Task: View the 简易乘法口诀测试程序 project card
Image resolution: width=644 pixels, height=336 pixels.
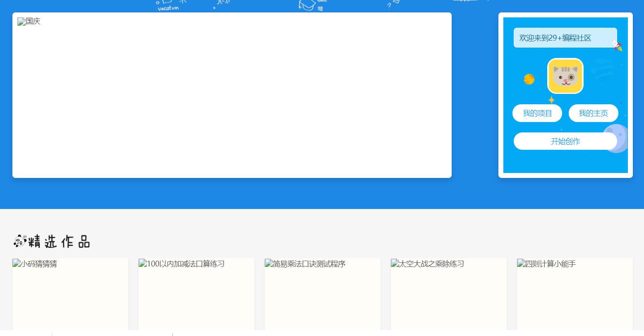Action: point(323,294)
